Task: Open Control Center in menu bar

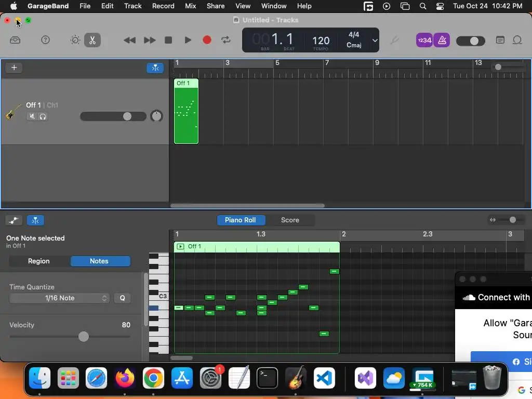Action: (x=440, y=6)
